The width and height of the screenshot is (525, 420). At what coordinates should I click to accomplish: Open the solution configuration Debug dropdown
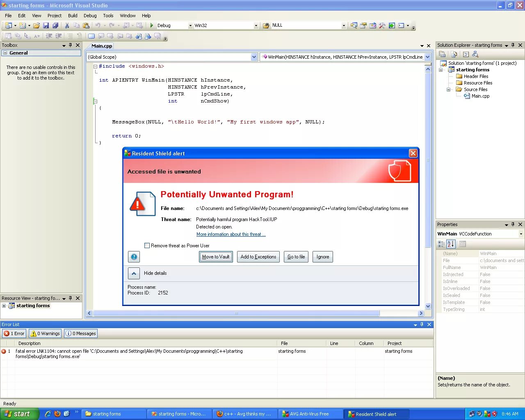coord(190,25)
